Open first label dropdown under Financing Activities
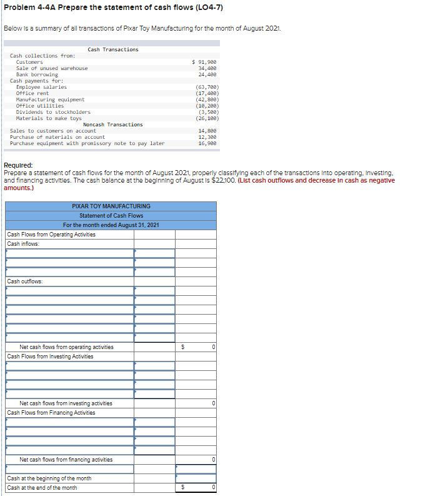 coord(69,422)
